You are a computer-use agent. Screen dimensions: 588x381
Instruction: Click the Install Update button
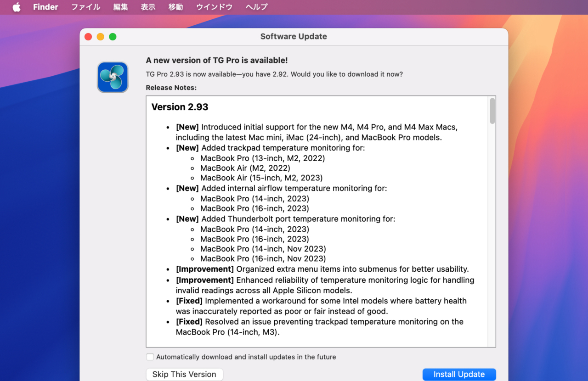click(x=459, y=374)
